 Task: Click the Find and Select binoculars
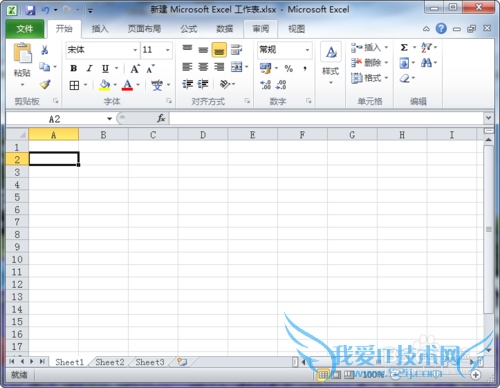pyautogui.click(x=426, y=63)
